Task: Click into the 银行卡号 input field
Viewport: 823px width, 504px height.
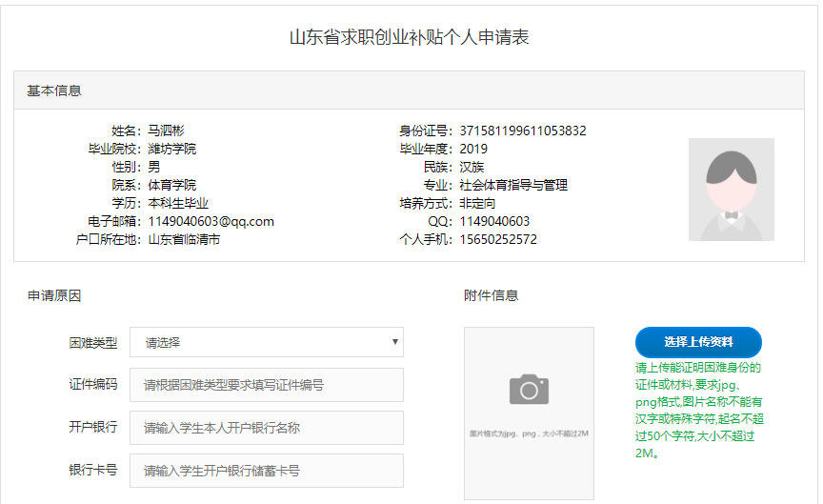Action: pos(267,471)
